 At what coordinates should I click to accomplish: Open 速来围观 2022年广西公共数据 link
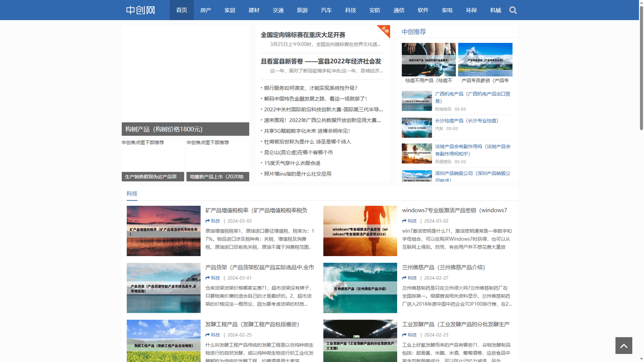pos(322,120)
